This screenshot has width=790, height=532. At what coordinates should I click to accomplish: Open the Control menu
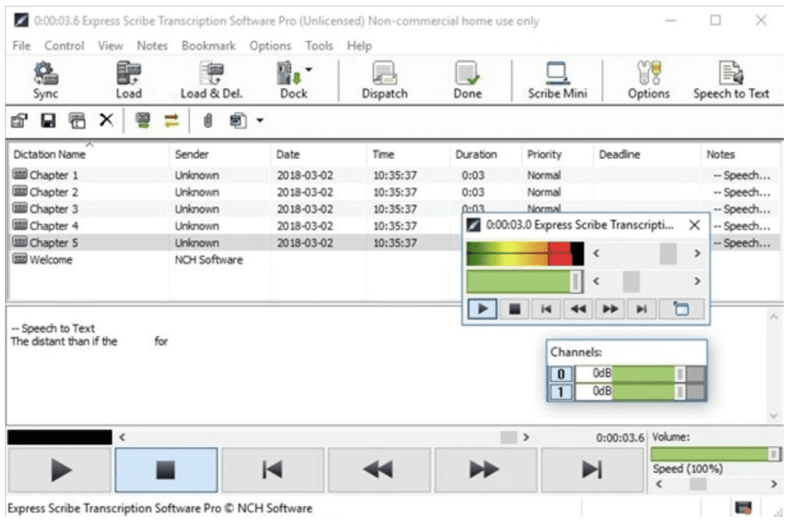(64, 46)
